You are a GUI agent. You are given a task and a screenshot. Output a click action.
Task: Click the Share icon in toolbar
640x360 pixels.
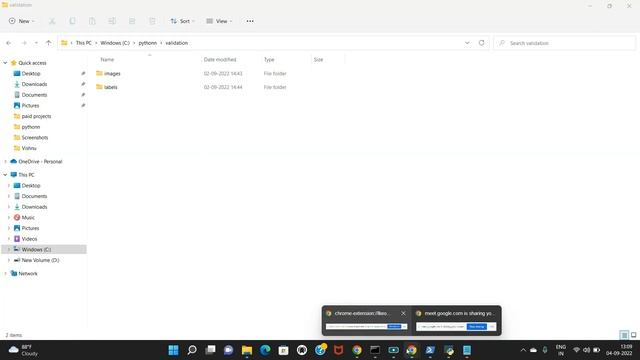point(132,21)
